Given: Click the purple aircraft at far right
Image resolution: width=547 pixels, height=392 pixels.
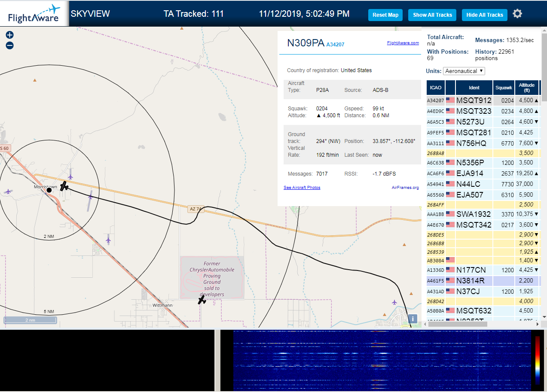Looking at the screenshot, I should click(x=394, y=302).
